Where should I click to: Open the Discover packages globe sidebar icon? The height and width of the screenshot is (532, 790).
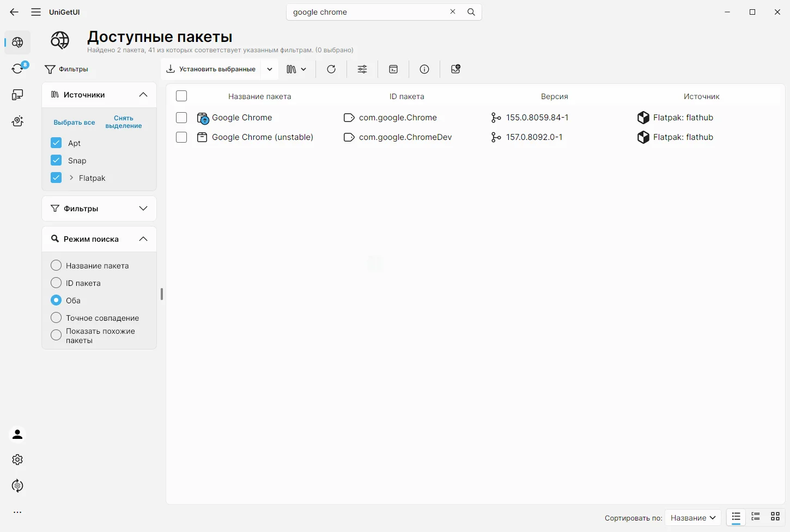click(17, 42)
